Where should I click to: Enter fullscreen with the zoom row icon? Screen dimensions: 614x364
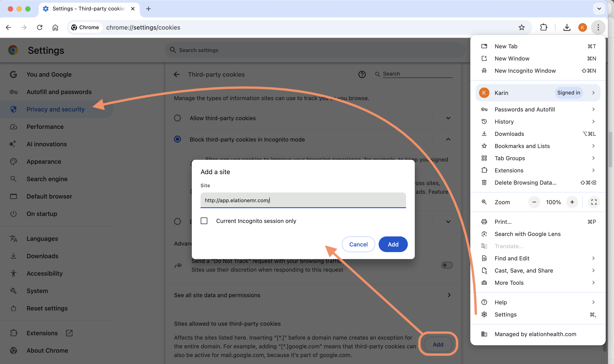(x=594, y=202)
